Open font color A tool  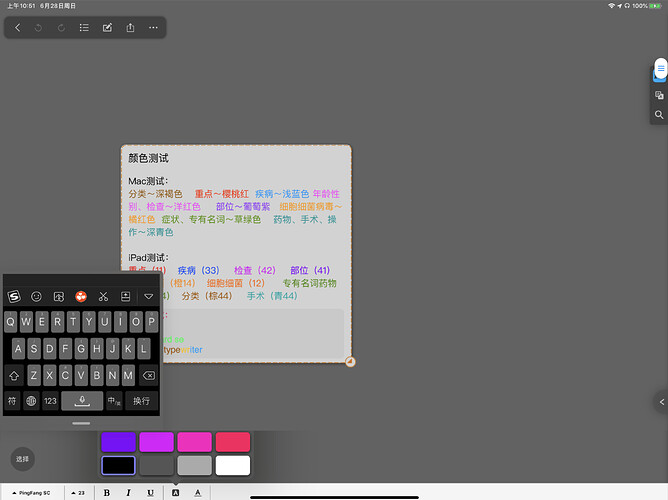pos(198,493)
